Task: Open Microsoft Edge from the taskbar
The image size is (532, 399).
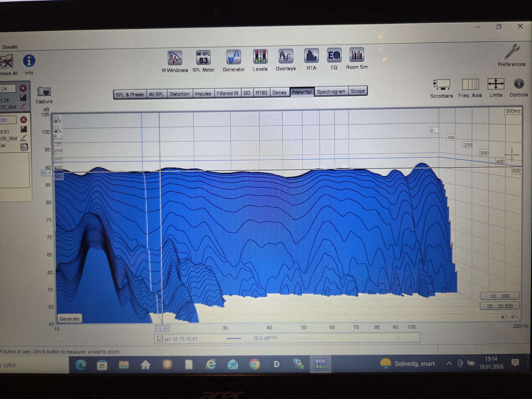Action: (81, 365)
